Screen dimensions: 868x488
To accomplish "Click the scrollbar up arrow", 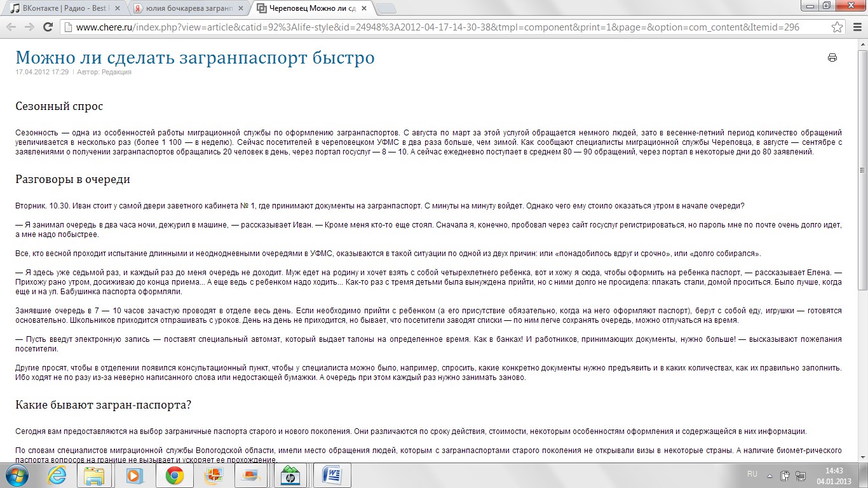I will click(x=862, y=44).
